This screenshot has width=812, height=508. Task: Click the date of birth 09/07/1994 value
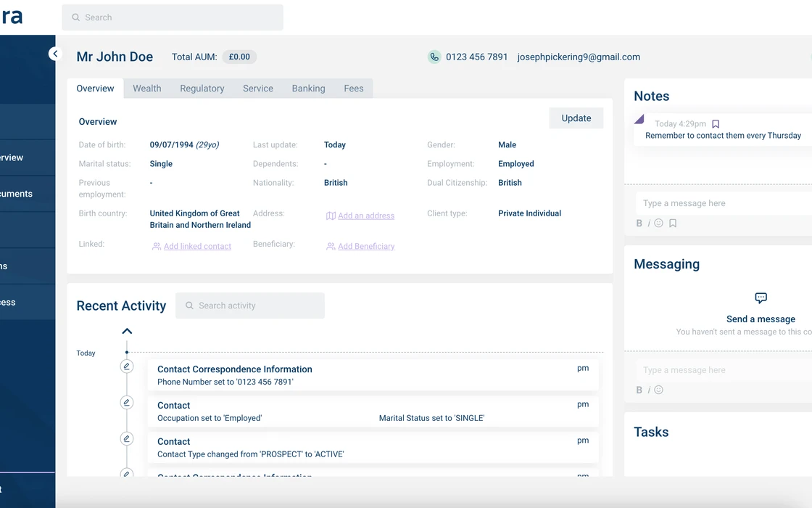(171, 145)
